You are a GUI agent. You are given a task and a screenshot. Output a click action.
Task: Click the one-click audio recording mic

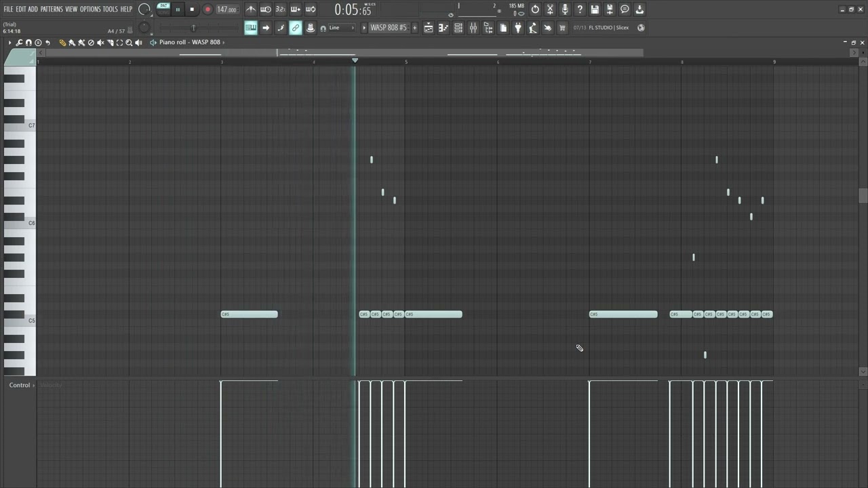click(565, 9)
